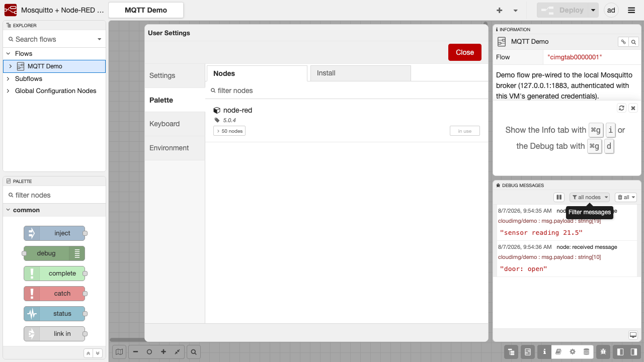
Task: Select the MQTT Demo flow tab
Action: click(x=146, y=10)
